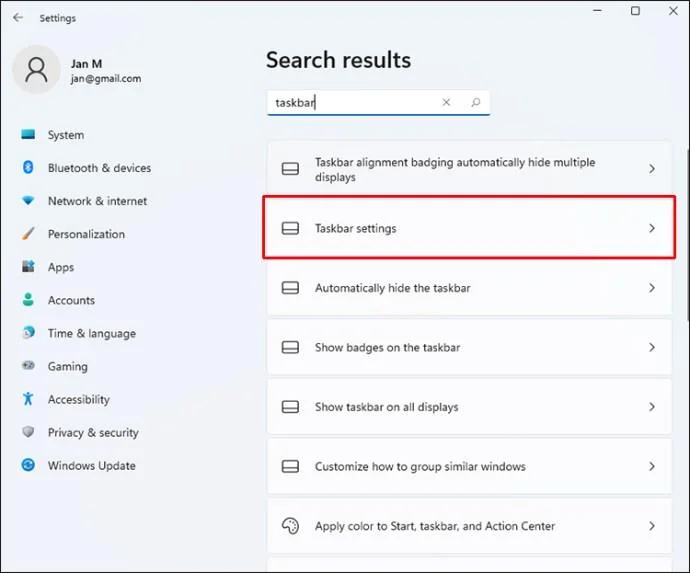This screenshot has height=573, width=690.
Task: Click the Gaming controller icon
Action: [28, 366]
